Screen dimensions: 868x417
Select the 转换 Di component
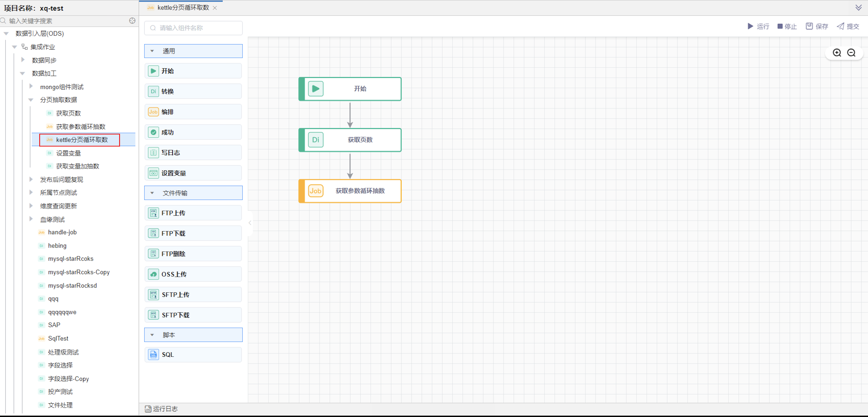[x=193, y=91]
